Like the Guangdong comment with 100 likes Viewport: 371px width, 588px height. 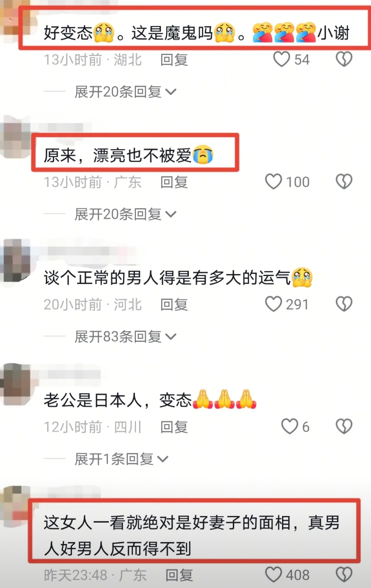[x=274, y=182]
